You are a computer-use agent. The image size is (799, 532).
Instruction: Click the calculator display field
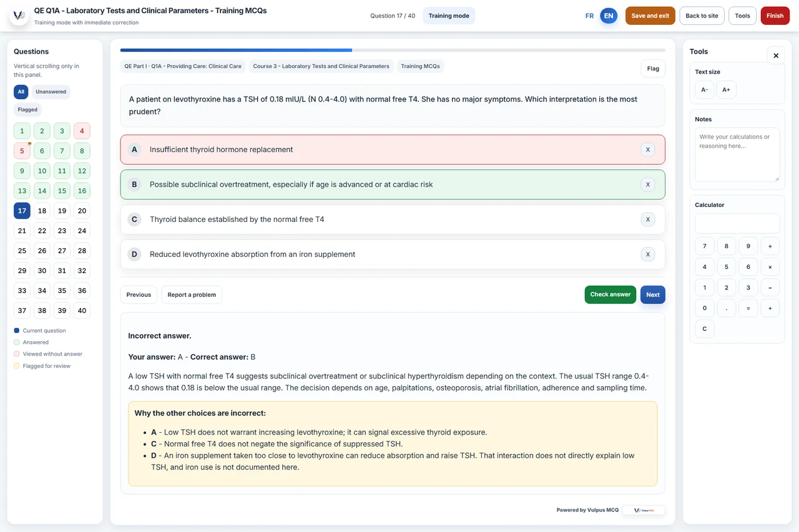[737, 223]
